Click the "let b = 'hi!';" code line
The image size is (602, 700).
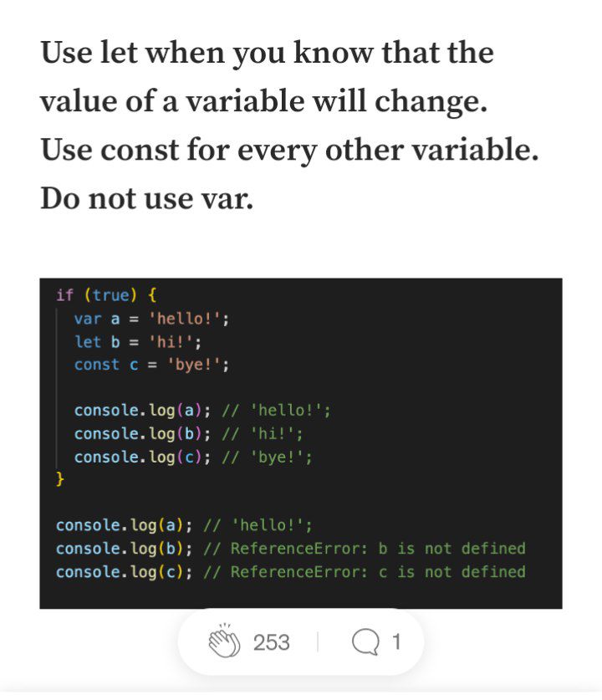tap(138, 342)
